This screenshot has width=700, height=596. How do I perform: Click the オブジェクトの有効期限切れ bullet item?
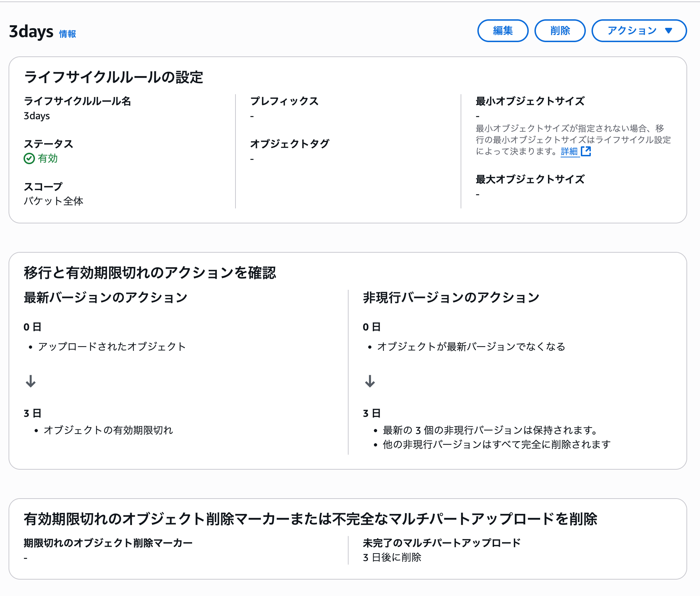point(108,430)
